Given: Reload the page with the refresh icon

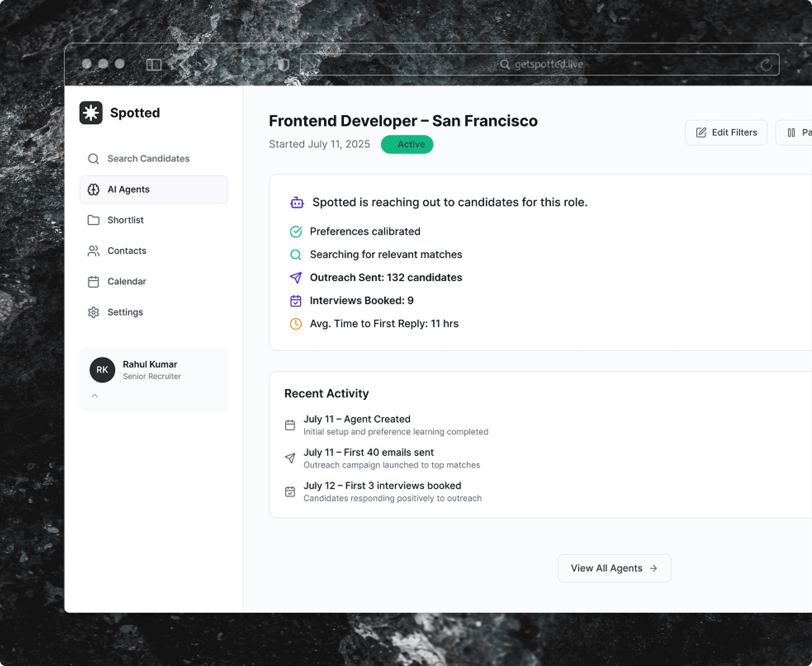Looking at the screenshot, I should pos(766,64).
